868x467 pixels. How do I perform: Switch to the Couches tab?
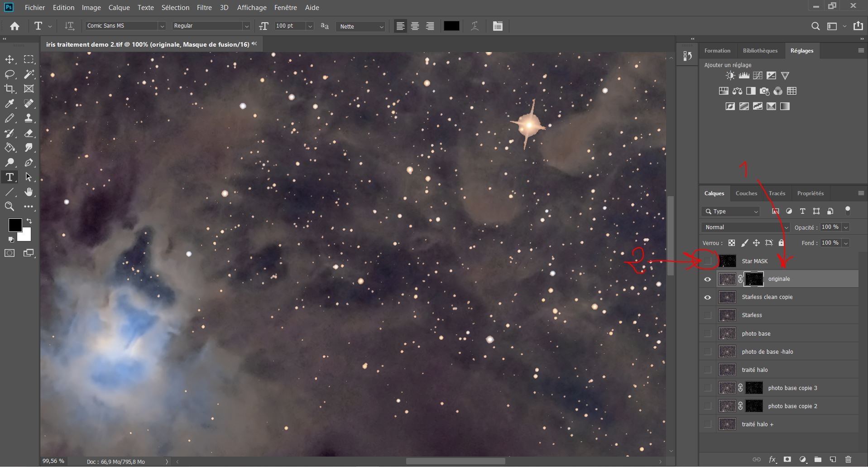point(746,193)
